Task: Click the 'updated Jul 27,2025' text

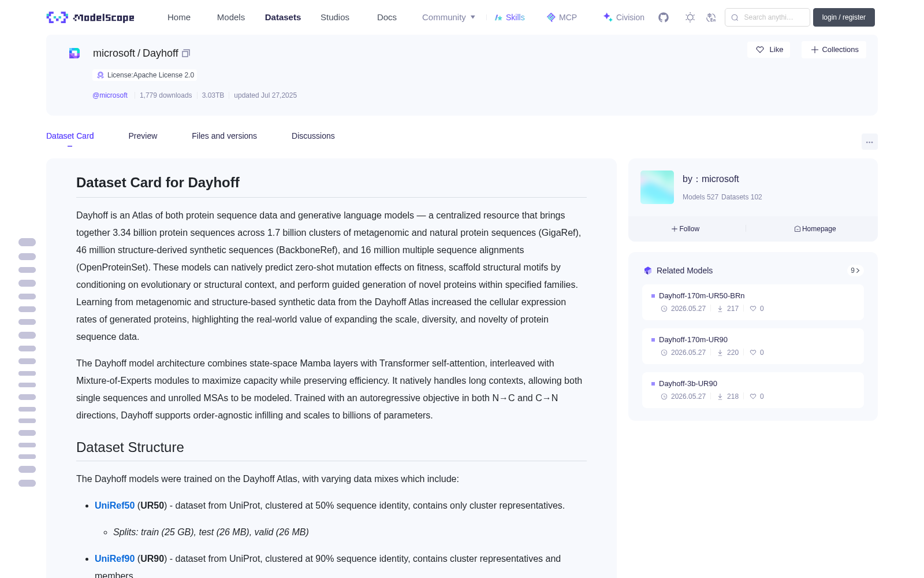Action: coord(265,95)
